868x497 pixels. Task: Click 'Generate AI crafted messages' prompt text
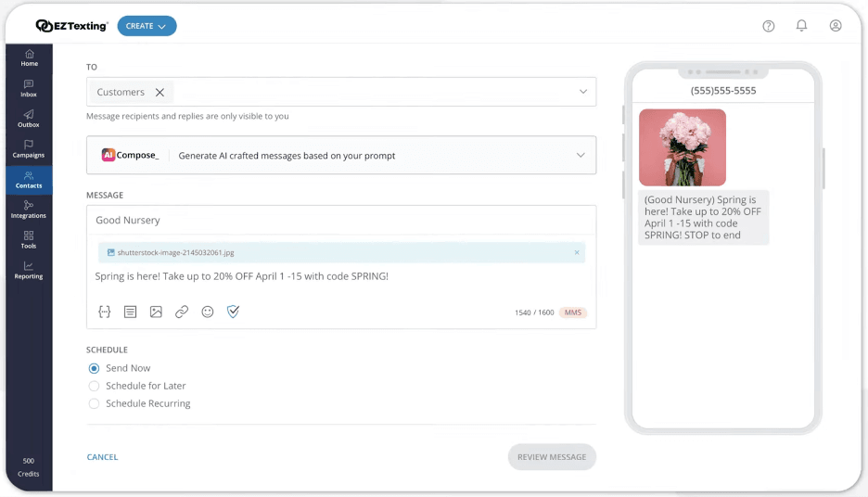coord(287,156)
